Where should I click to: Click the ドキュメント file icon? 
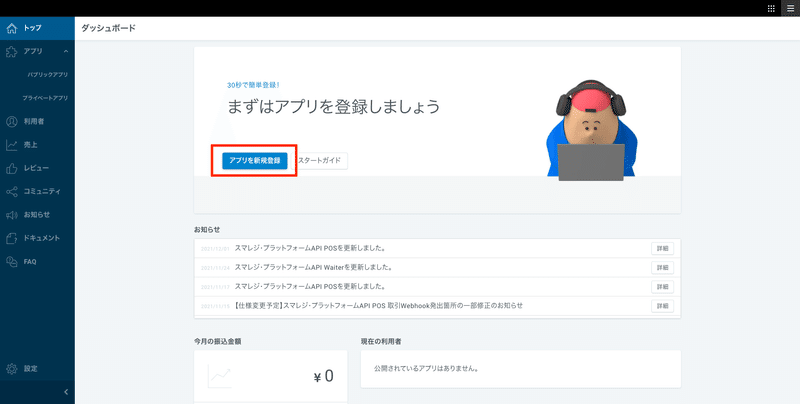[12, 238]
